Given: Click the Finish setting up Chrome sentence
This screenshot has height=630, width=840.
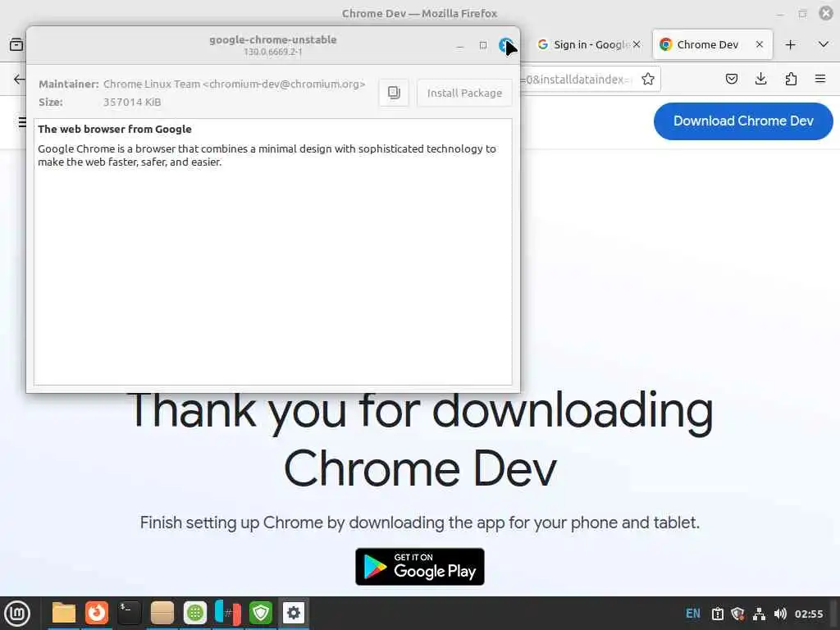Looking at the screenshot, I should (419, 523).
